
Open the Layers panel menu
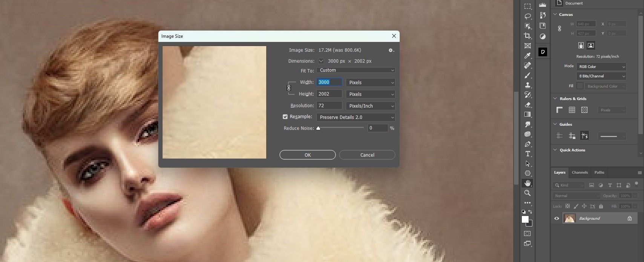tap(639, 173)
